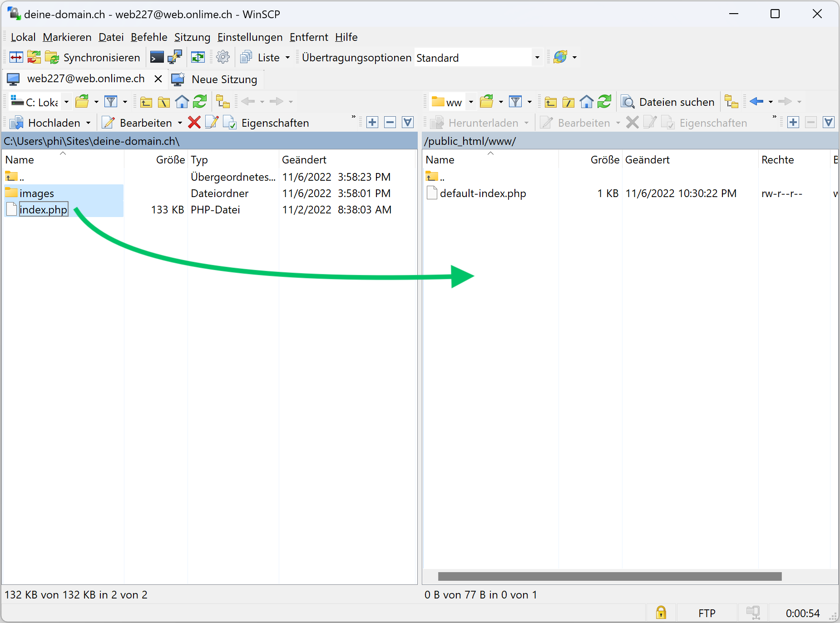Click the transfer queue icon with green arrows

[198, 57]
